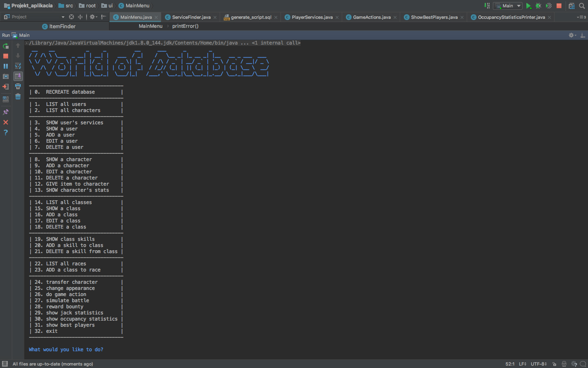Viewport: 588px width, 368px height.
Task: Expand the folded java command line
Action: point(27,43)
